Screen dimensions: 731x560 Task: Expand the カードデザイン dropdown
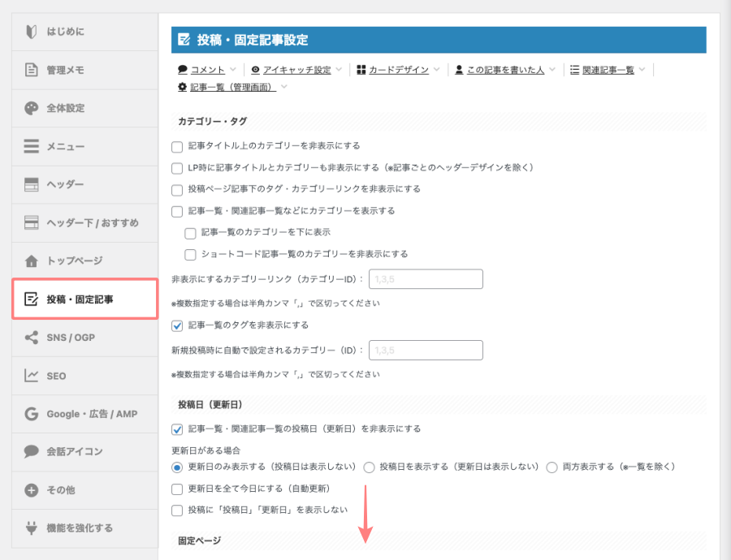(400, 70)
